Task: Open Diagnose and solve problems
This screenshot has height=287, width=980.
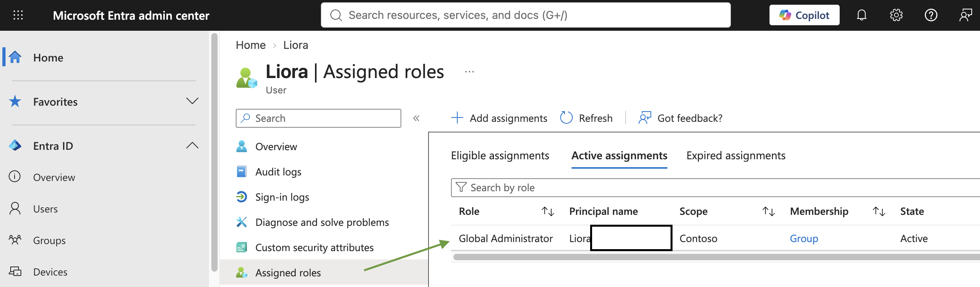Action: click(322, 222)
